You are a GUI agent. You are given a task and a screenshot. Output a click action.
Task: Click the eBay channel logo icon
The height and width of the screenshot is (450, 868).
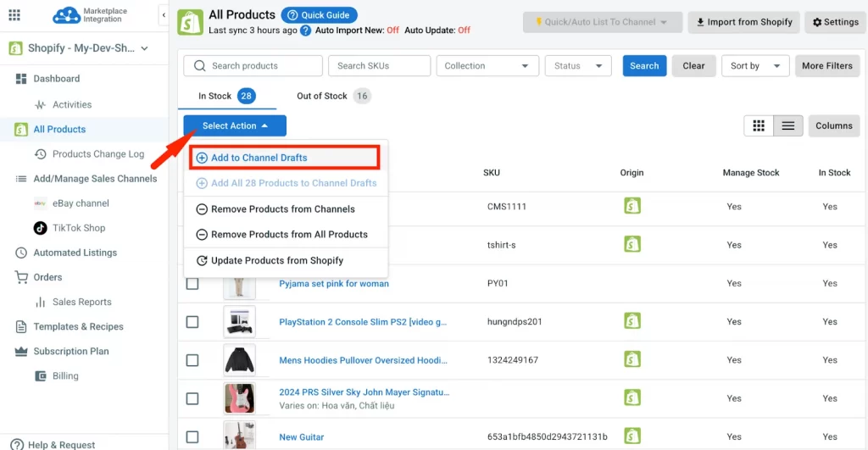pyautogui.click(x=40, y=203)
